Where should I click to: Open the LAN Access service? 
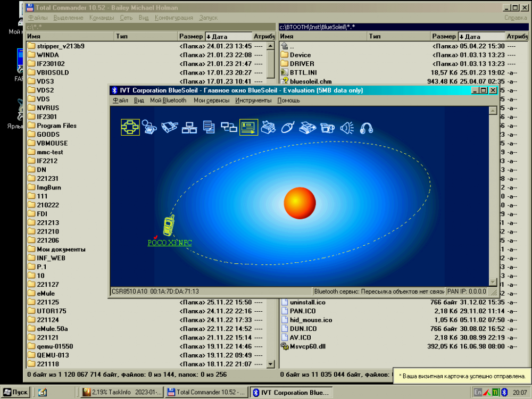[x=189, y=128]
